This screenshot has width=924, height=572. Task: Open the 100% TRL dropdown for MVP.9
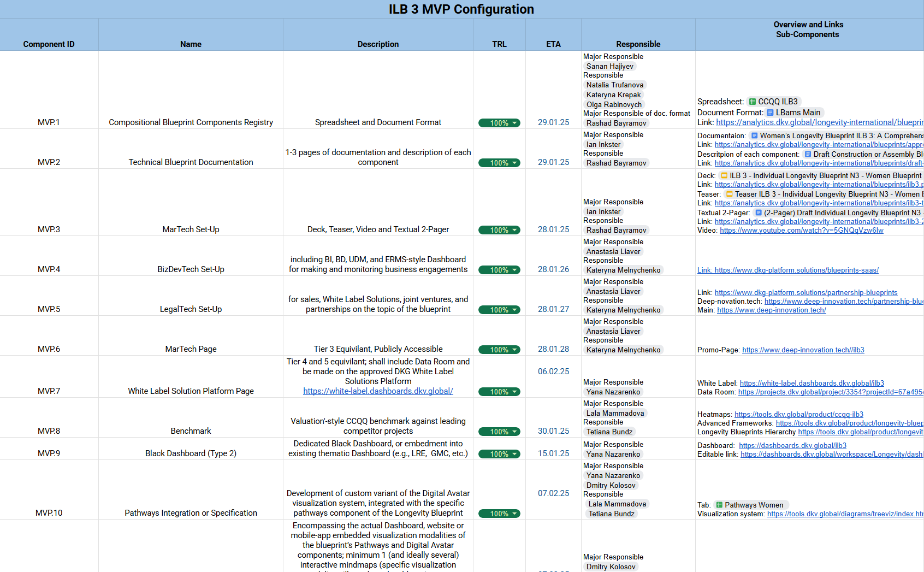coord(514,454)
